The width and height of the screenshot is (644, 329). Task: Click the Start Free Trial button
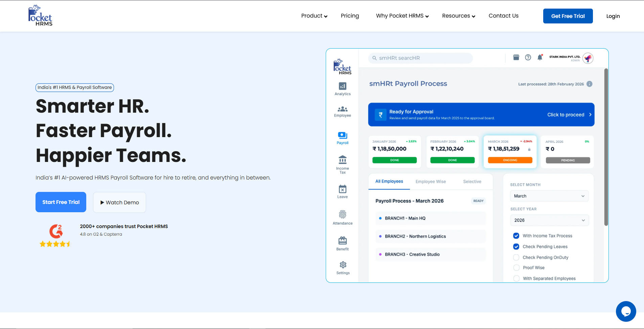click(61, 202)
